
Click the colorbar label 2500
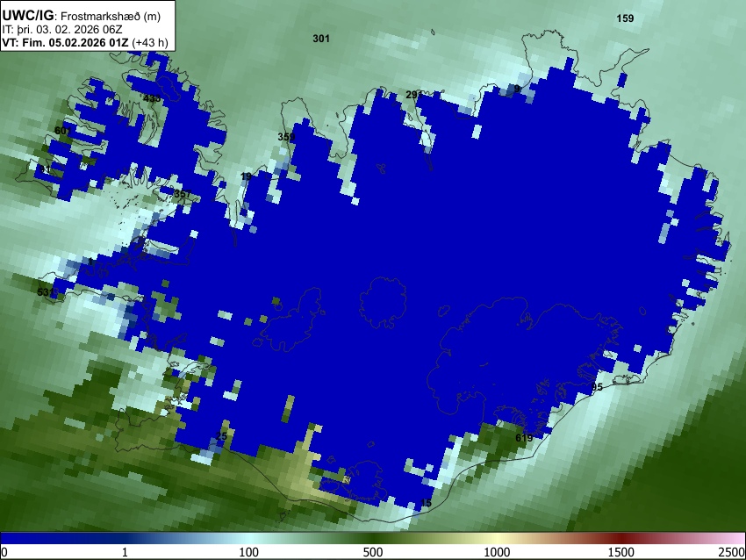732,552
